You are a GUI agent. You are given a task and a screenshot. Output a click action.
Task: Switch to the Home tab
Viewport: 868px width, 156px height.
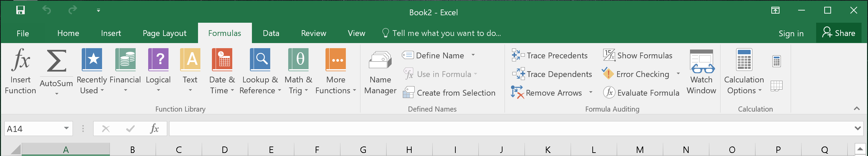[x=68, y=33]
